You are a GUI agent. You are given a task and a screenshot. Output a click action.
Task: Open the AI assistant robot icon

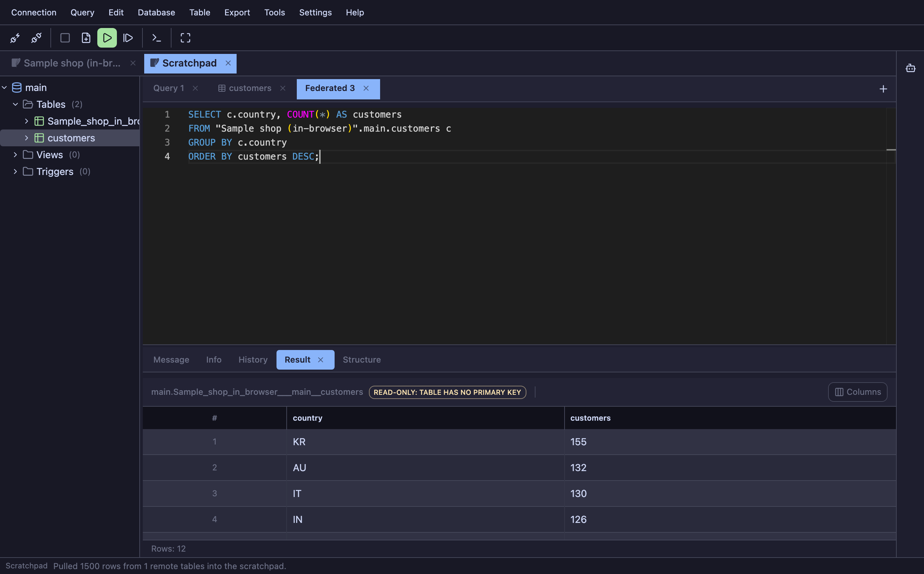coord(910,68)
